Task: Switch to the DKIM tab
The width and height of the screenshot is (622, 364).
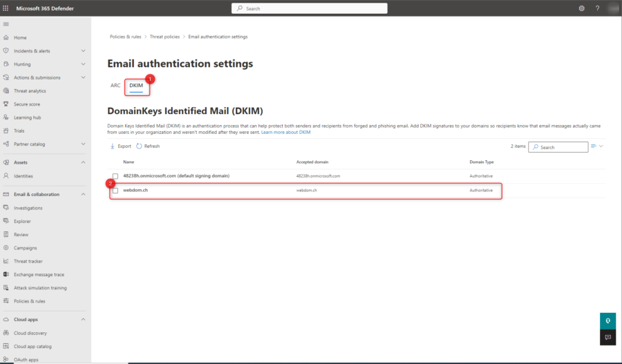Action: [x=136, y=85]
